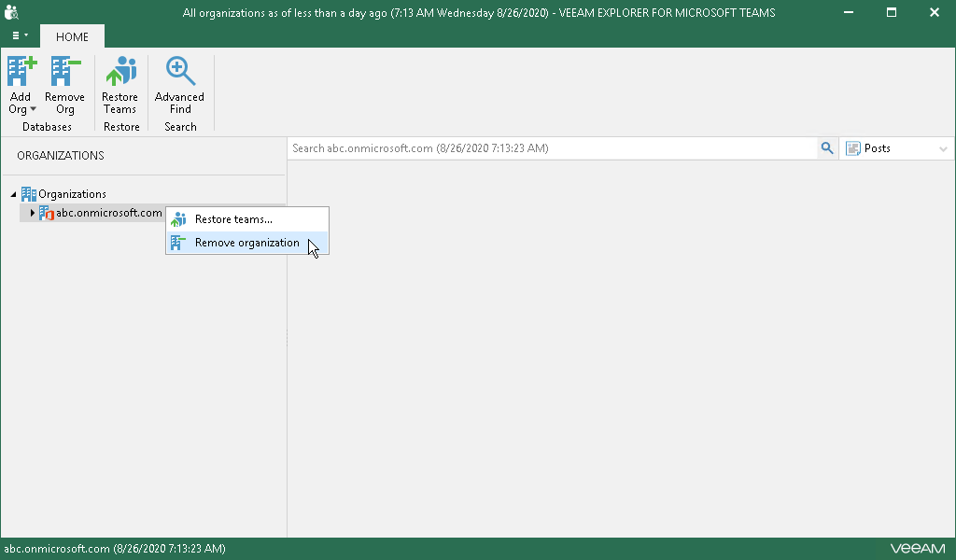
Task: Click the Restore teams menu icon
Action: [x=178, y=219]
